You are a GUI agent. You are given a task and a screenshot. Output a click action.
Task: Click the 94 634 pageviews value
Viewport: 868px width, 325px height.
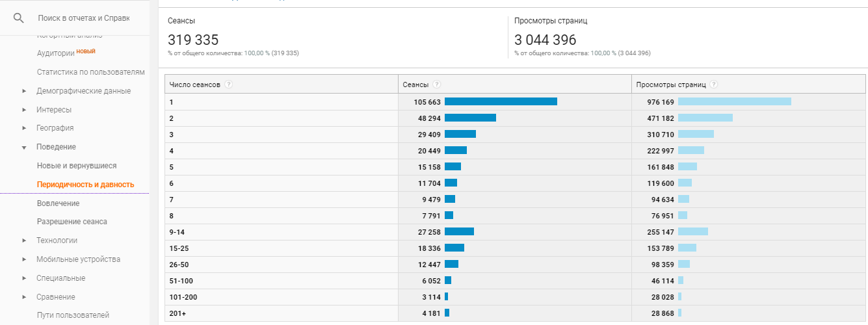[x=663, y=200]
